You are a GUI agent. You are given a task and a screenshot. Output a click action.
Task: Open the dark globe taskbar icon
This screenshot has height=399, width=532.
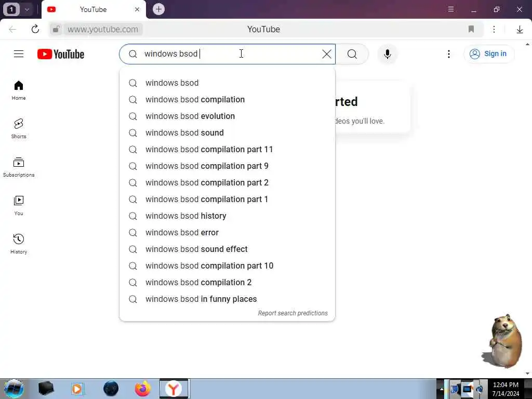coord(111,389)
